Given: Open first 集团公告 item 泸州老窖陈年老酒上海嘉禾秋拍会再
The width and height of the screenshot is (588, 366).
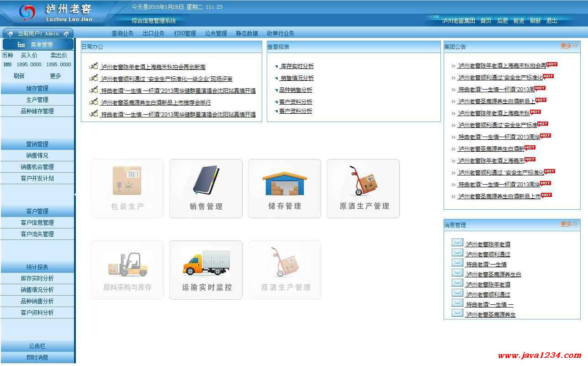Looking at the screenshot, I should [x=502, y=66].
